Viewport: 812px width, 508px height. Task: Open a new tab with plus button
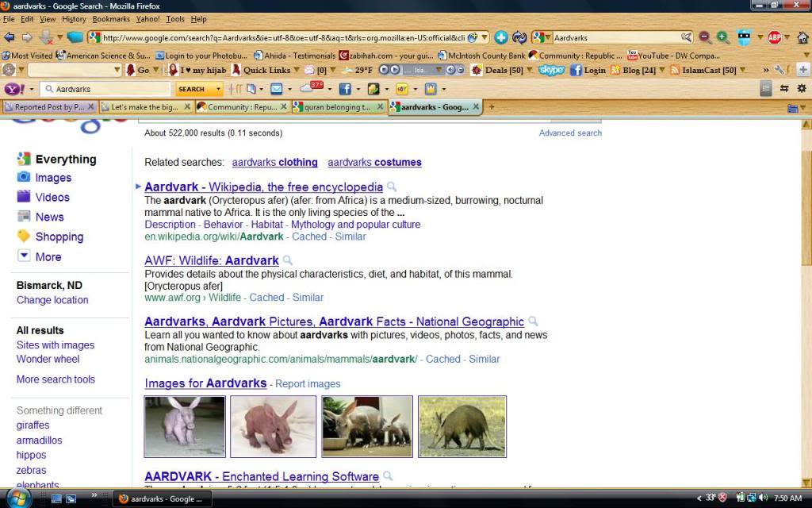click(x=491, y=107)
